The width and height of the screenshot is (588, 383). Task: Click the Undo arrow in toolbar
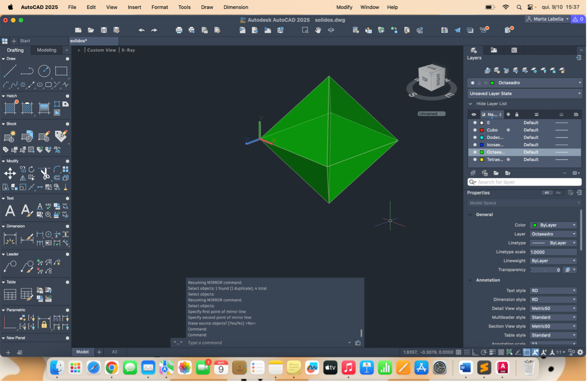(141, 30)
